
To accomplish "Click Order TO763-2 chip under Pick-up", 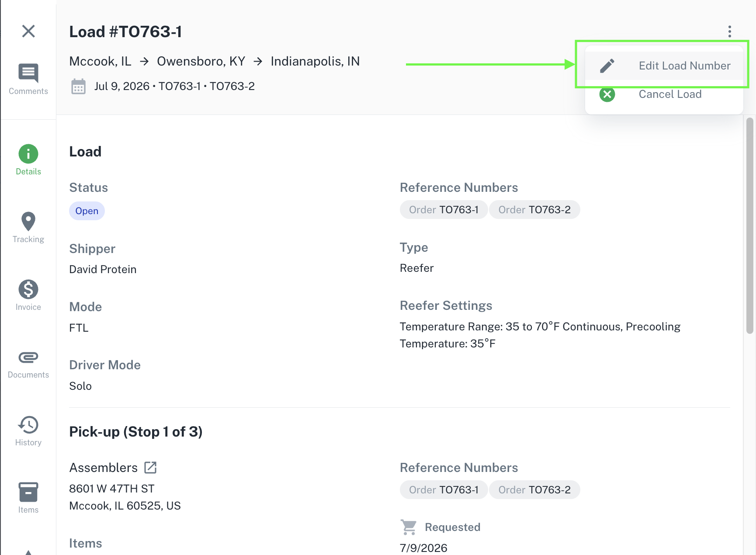I will [x=534, y=490].
